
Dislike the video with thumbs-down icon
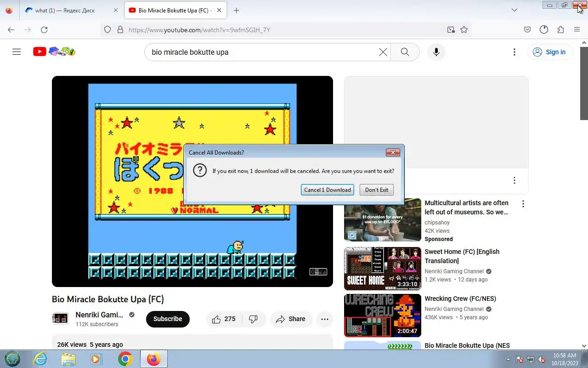(254, 319)
